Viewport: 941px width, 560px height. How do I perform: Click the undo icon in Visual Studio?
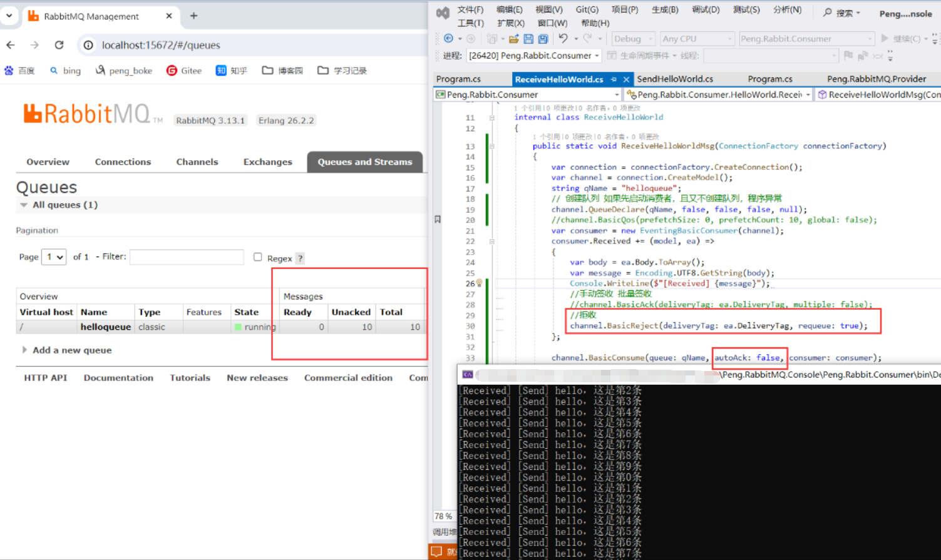pyautogui.click(x=563, y=39)
